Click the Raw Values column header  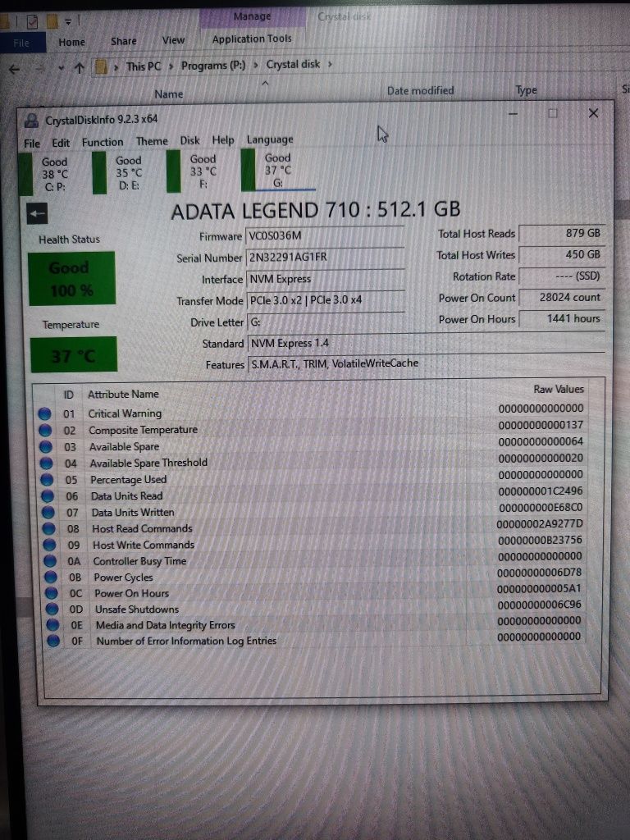pos(558,390)
